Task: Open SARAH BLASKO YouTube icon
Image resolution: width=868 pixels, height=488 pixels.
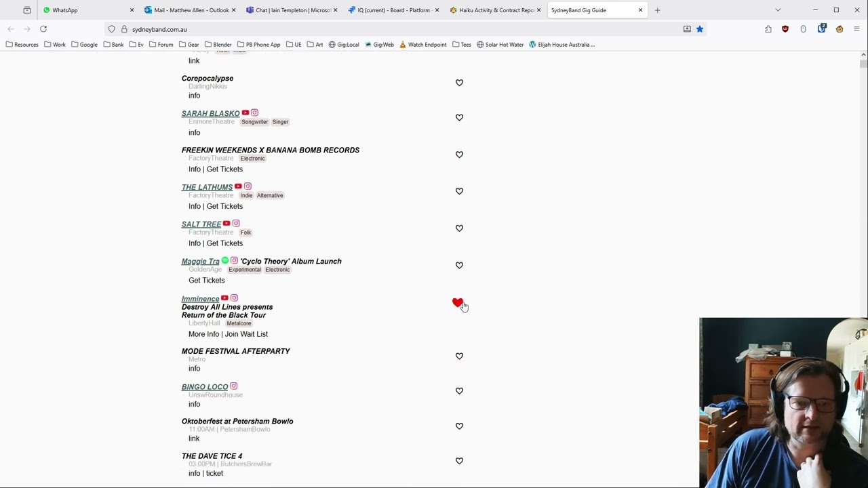Action: [x=245, y=113]
